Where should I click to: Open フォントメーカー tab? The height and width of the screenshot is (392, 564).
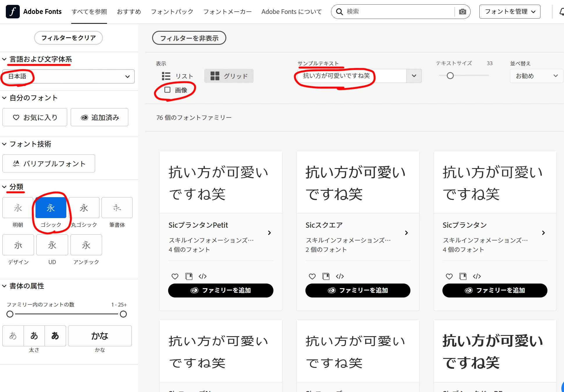tap(227, 12)
